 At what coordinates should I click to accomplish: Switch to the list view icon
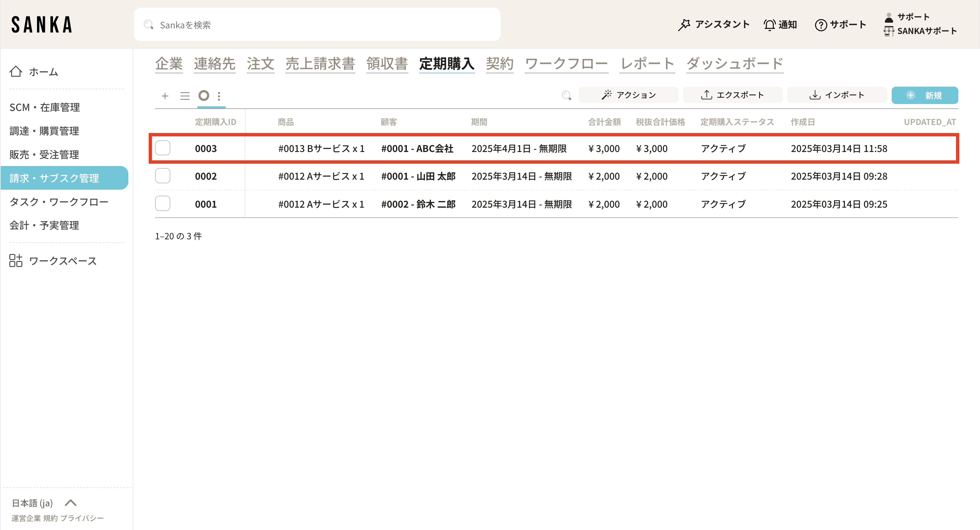tap(185, 96)
